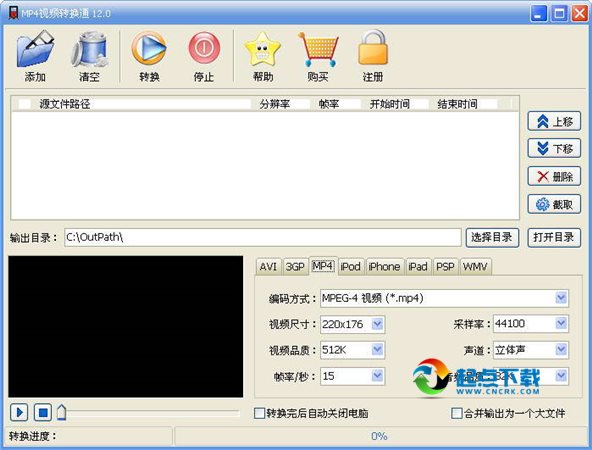This screenshot has width=592, height=450.
Task: Open the 编码方式 encoding dropdown
Action: (444, 298)
